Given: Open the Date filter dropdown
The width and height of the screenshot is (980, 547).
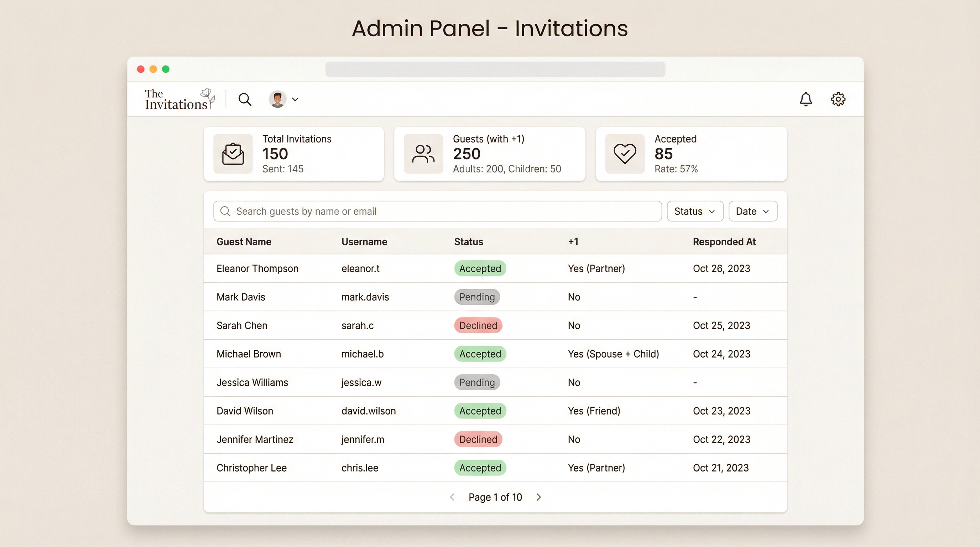Looking at the screenshot, I should [x=752, y=211].
